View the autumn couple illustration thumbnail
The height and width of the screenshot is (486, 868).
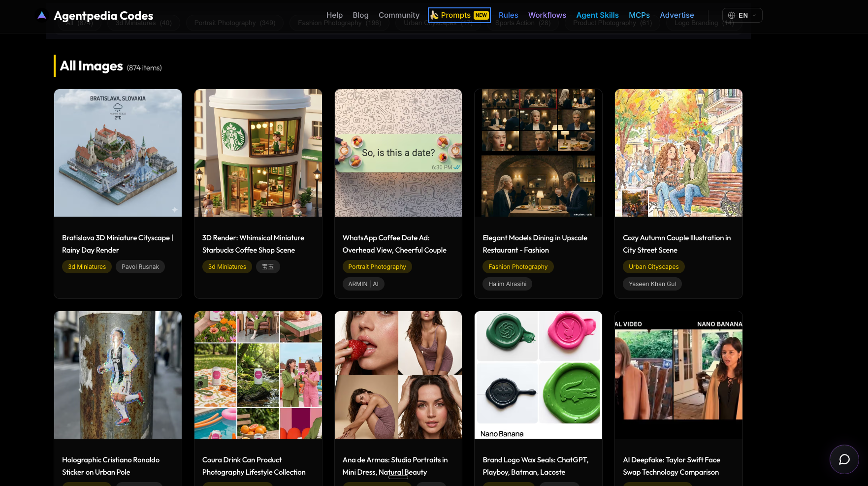(678, 153)
